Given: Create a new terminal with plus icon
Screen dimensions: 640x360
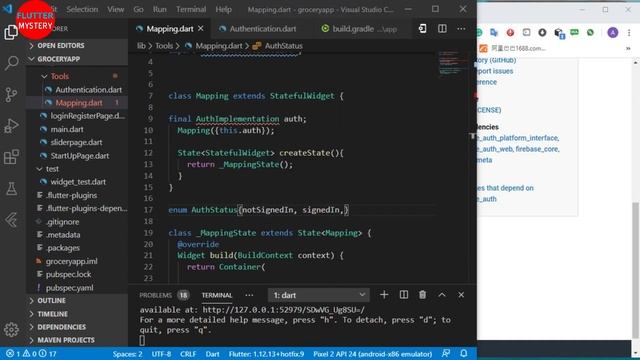Looking at the screenshot, I should 384,295.
